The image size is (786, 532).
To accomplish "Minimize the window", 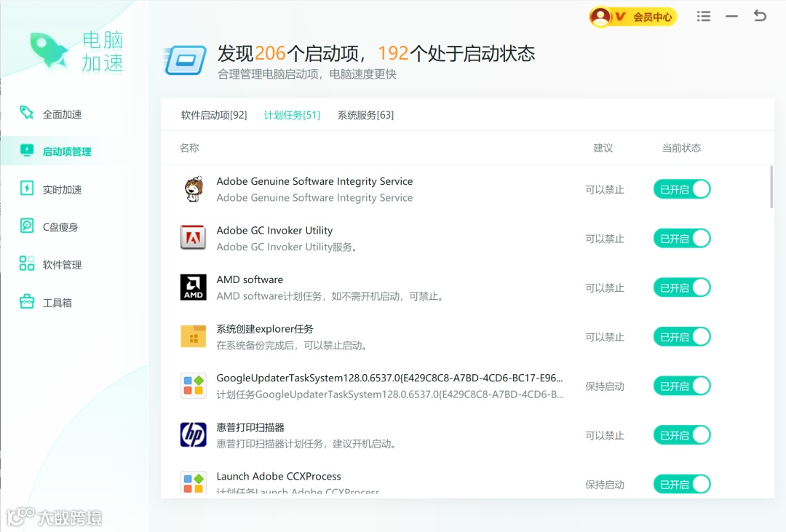I will click(731, 17).
